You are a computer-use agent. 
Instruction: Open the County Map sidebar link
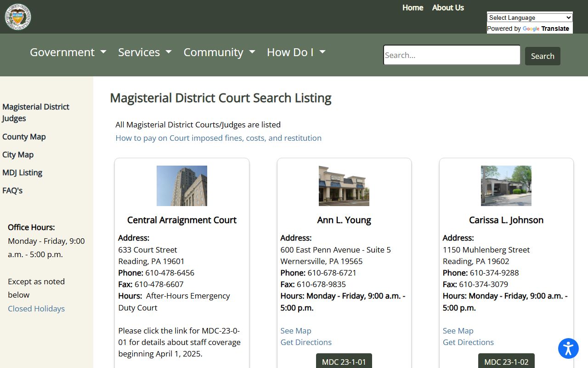coord(24,137)
